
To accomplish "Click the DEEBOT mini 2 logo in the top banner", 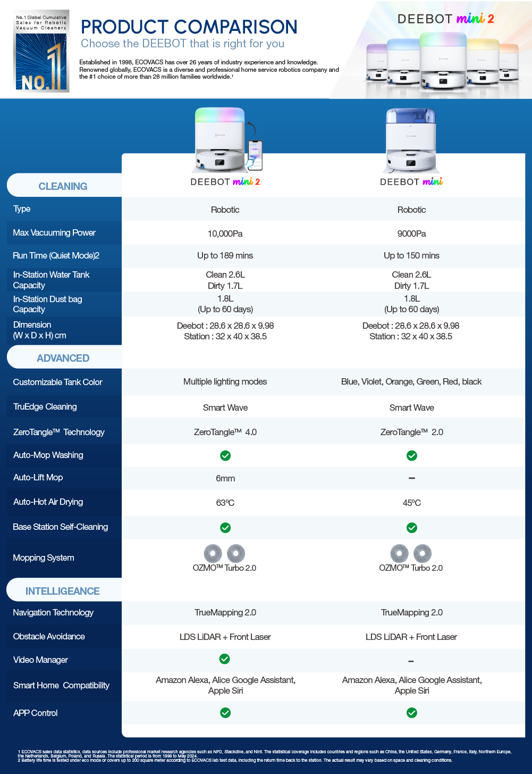I will (x=446, y=19).
